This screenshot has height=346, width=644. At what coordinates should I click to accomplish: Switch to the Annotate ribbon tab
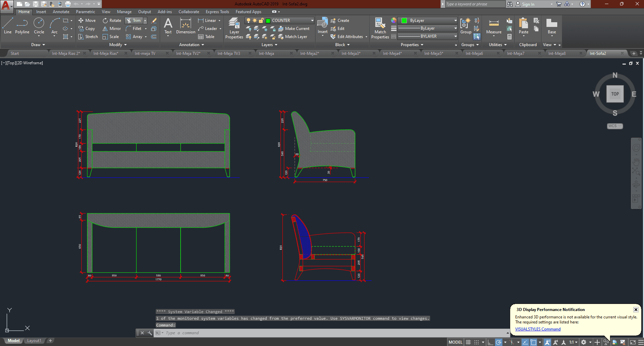61,11
